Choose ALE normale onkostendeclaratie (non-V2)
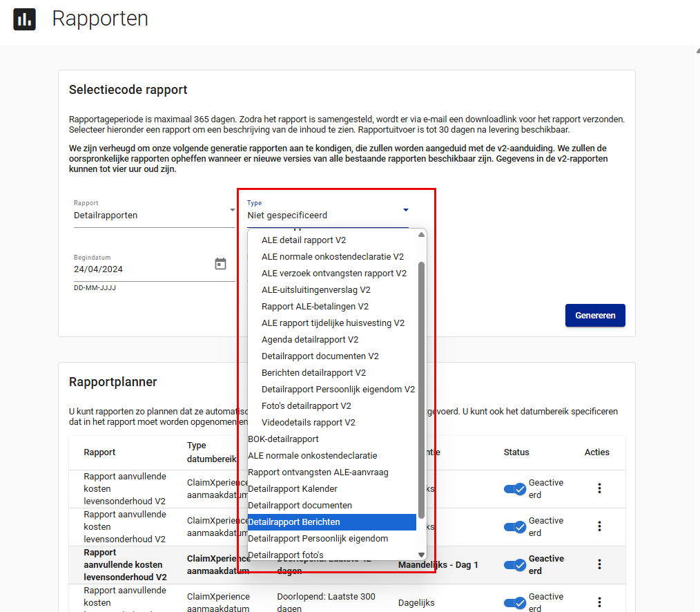The height and width of the screenshot is (612, 700). click(x=332, y=456)
